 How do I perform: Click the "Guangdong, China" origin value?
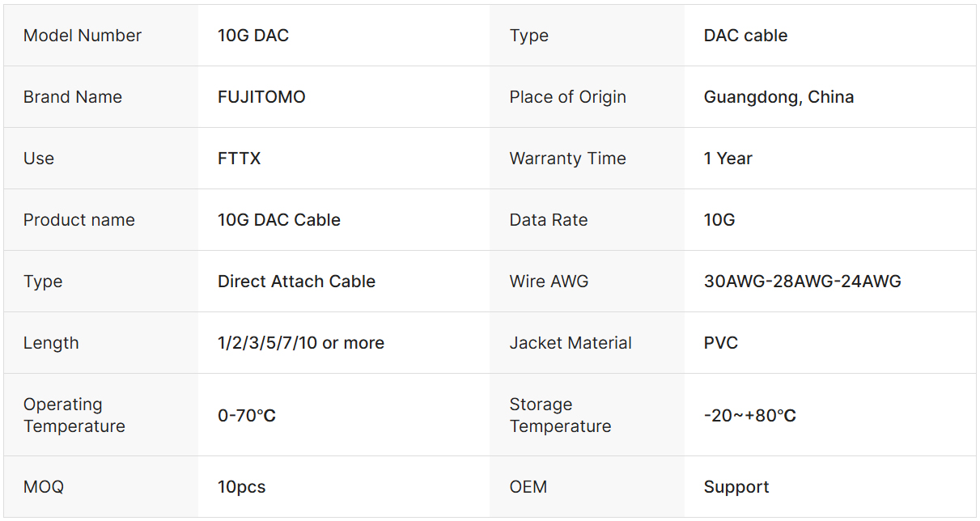[778, 97]
